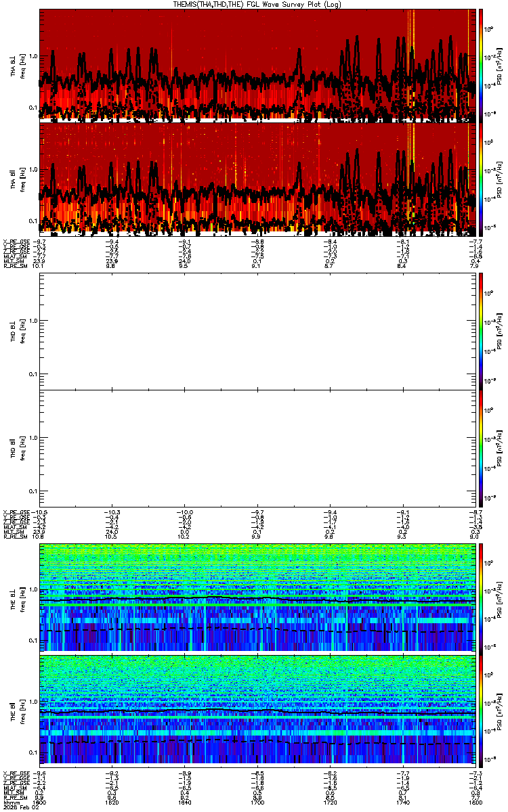Click the PSD color bar beside THA B-parallel panel
This screenshot has height=812, width=508.
point(482,179)
